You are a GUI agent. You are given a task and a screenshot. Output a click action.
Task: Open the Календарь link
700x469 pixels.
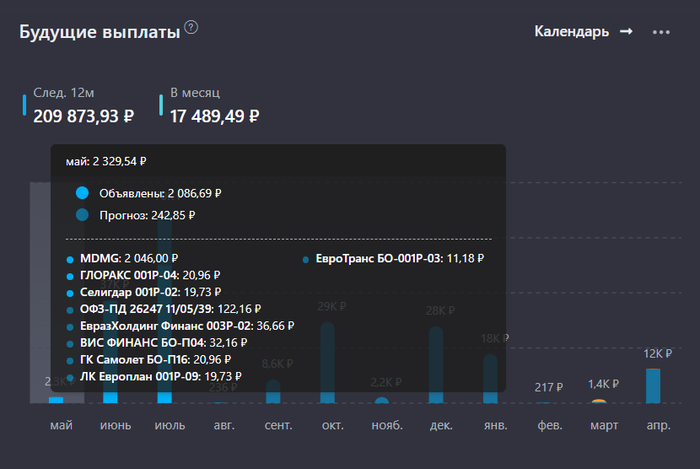pyautogui.click(x=571, y=31)
